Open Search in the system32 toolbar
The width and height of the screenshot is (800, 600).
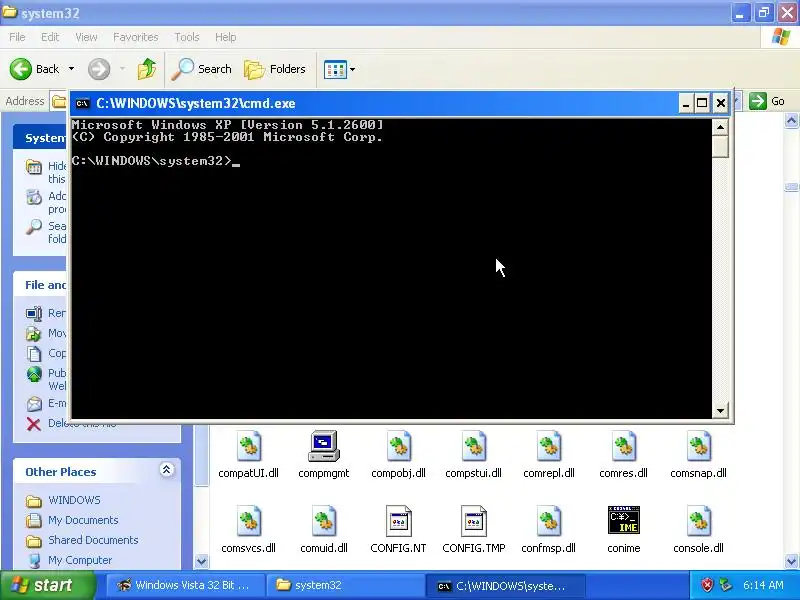[x=202, y=69]
